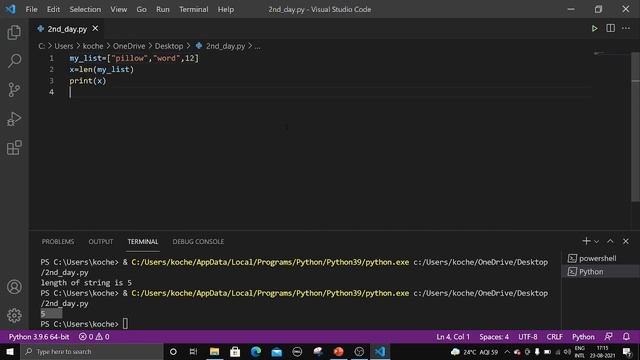This screenshot has height=360, width=640.
Task: Open the File menu
Action: point(31,9)
